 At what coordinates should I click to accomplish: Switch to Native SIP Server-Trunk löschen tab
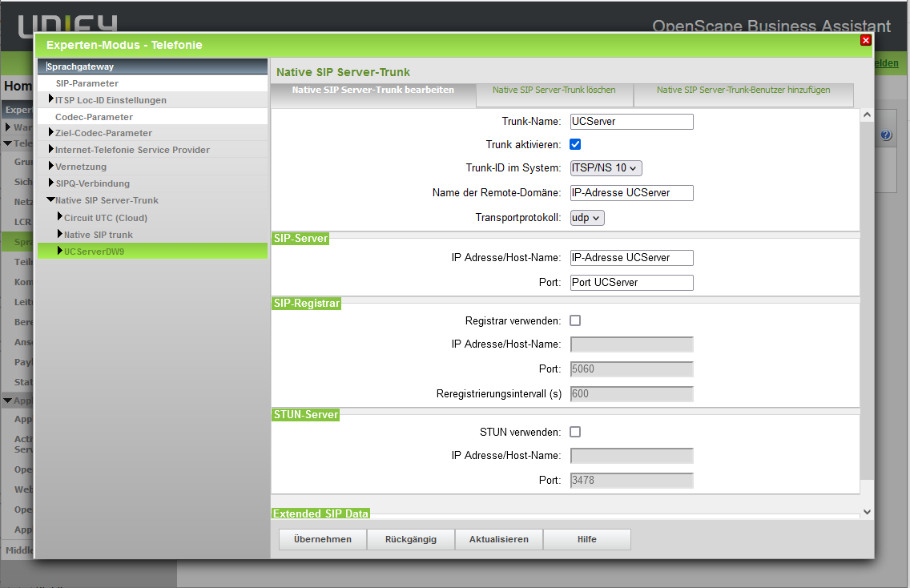554,91
